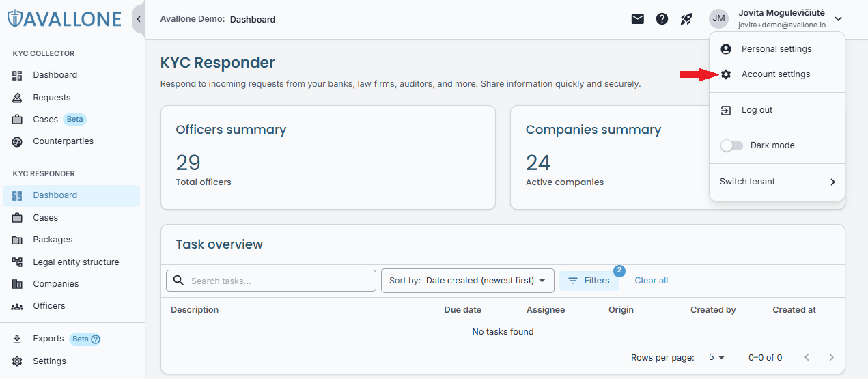Image resolution: width=868 pixels, height=379 pixels.
Task: Toggle the Dark mode switch
Action: (731, 145)
